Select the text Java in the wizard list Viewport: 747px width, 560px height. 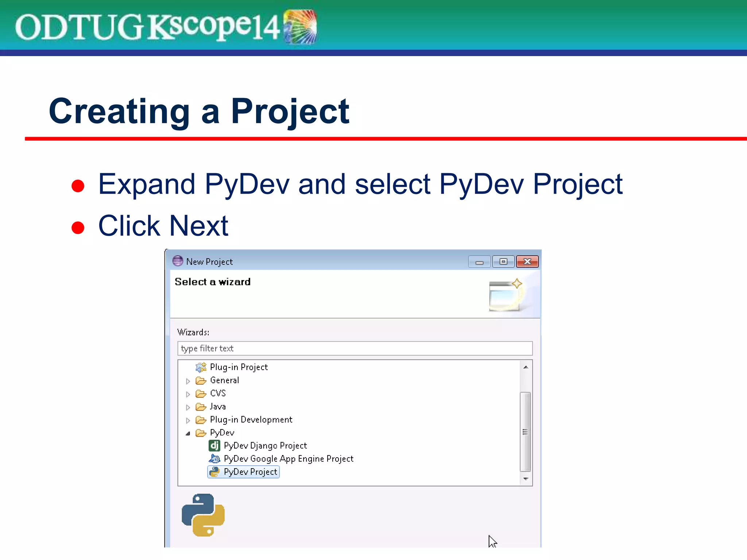(218, 407)
